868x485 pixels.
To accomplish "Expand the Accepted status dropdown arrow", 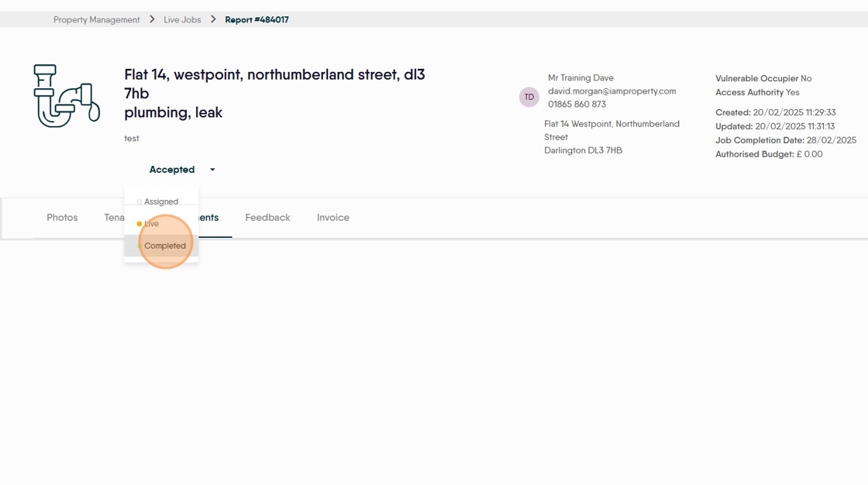I will [212, 170].
